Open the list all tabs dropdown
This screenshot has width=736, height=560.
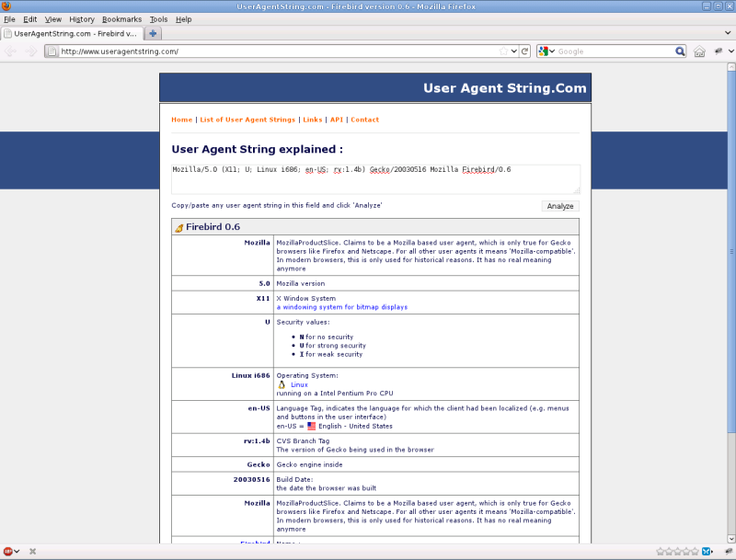728,33
